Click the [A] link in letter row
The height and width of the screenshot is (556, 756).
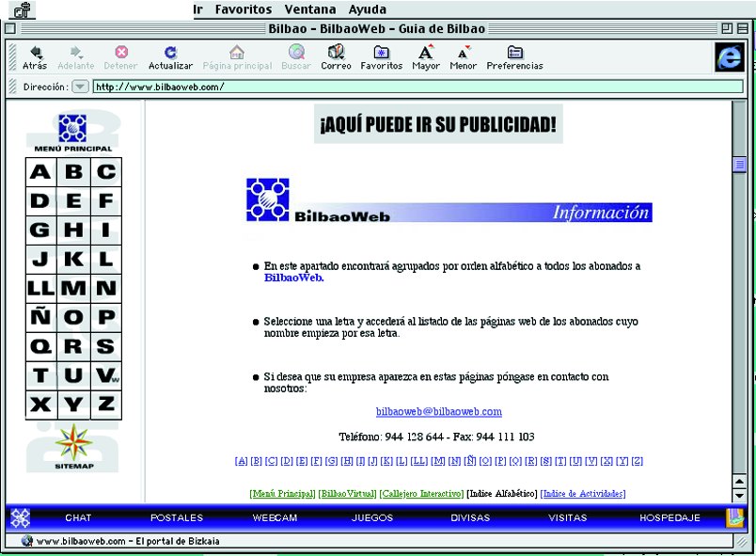click(x=241, y=461)
